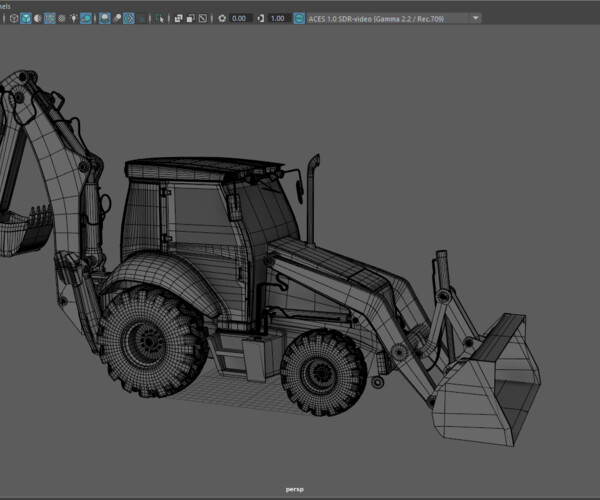Reset gamma using the contrast icon
This screenshot has width=600, height=500.
point(261,18)
